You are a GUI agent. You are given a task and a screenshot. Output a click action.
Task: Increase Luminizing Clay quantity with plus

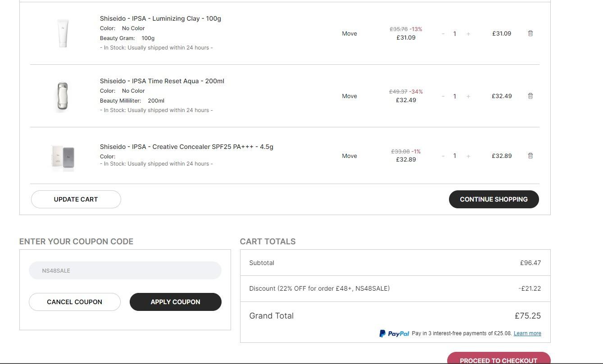(468, 34)
